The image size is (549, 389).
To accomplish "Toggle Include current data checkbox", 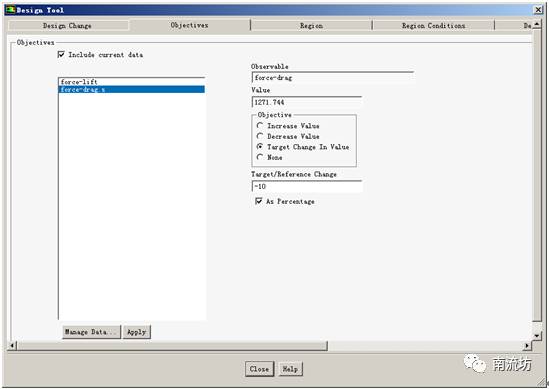I will (x=61, y=54).
